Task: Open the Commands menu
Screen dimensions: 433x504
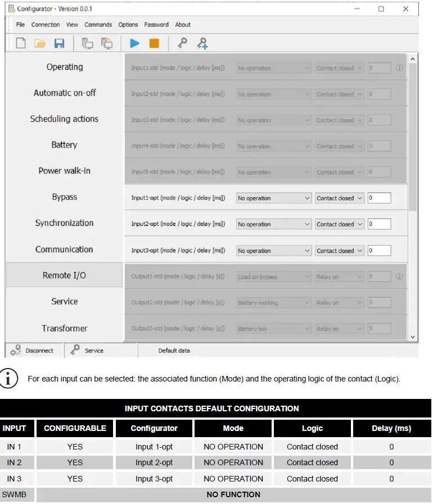Action: pyautogui.click(x=98, y=24)
